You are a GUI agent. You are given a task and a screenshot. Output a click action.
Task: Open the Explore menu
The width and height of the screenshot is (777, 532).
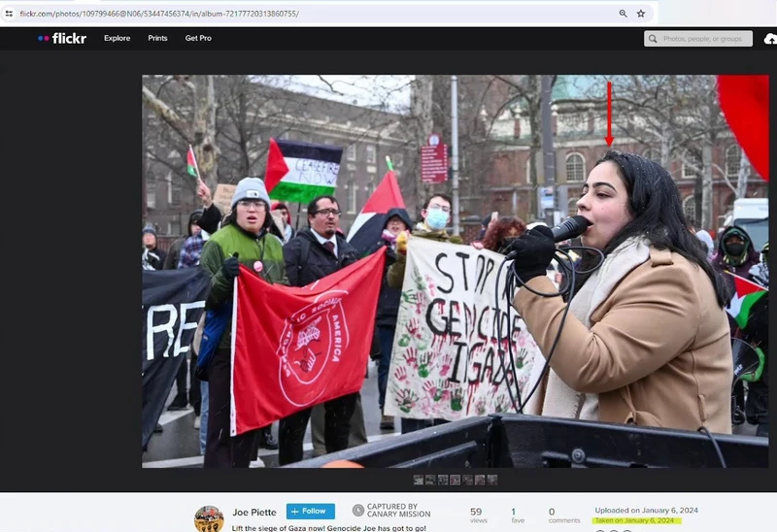tap(117, 38)
